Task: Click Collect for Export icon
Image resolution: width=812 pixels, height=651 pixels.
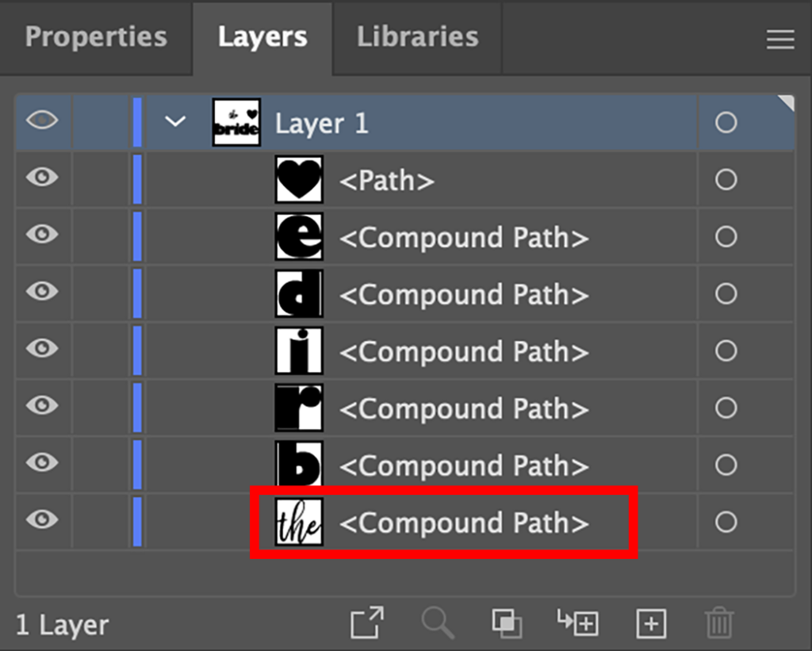Action: [x=367, y=623]
